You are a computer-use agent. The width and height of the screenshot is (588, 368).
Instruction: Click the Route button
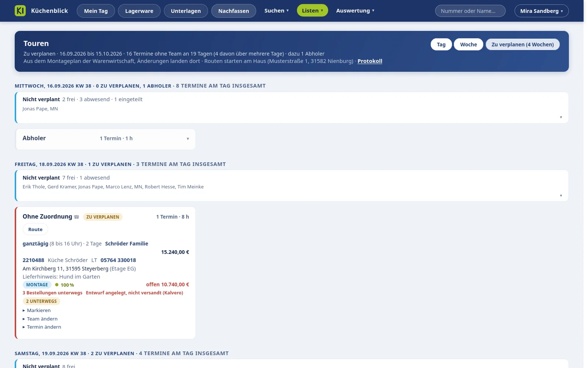click(x=35, y=229)
